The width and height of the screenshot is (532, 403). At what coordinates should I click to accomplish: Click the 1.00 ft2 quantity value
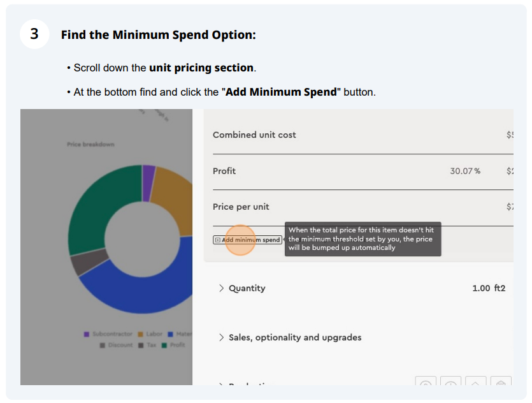[488, 288]
